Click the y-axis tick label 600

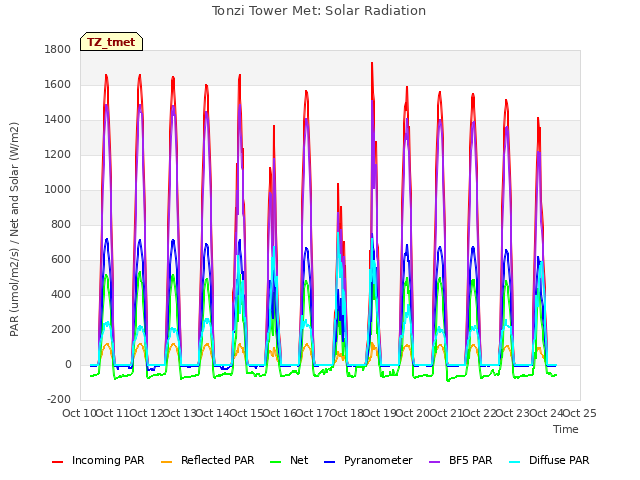coord(61,260)
